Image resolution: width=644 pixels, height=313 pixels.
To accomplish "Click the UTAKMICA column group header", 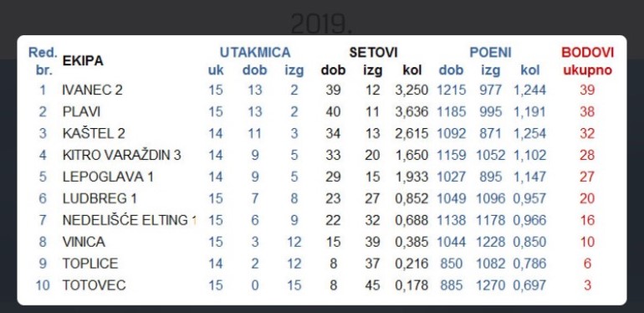I will coord(255,53).
